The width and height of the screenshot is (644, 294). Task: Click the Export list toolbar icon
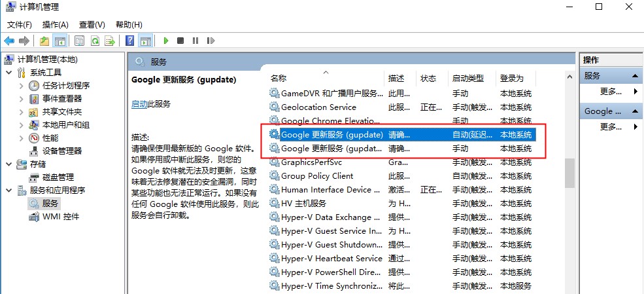[110, 41]
